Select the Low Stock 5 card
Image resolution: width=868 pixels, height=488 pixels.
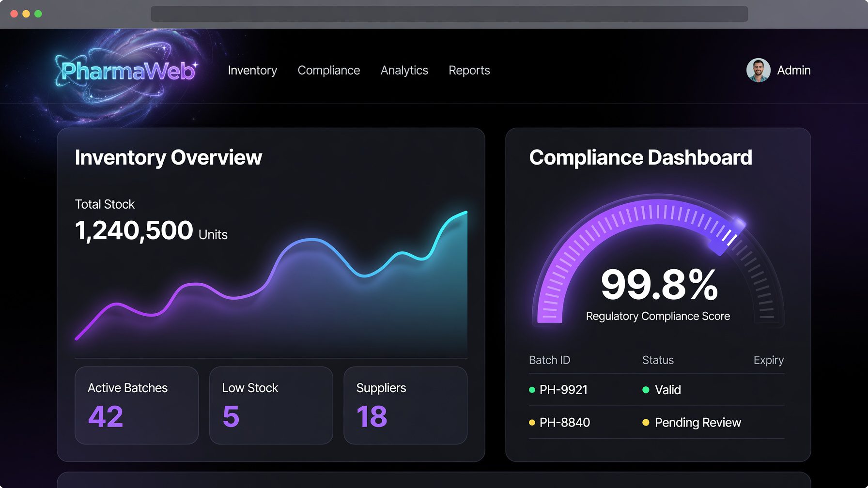(271, 406)
